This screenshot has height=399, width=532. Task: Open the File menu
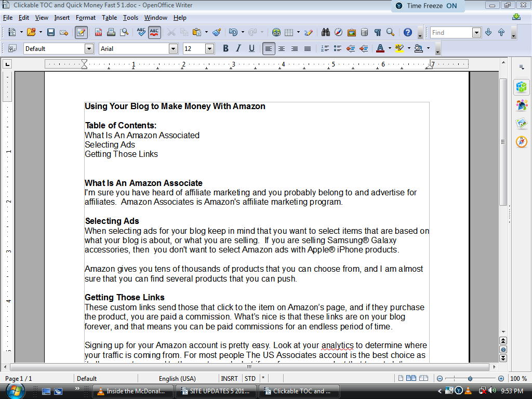[x=8, y=18]
